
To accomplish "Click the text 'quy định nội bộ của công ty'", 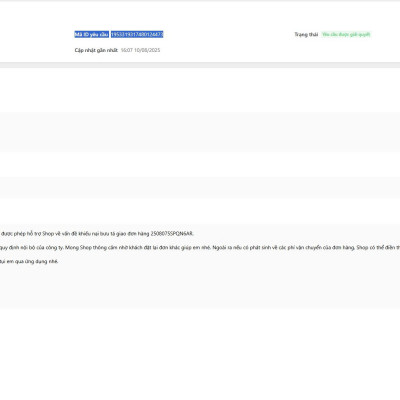I will click(32, 248).
